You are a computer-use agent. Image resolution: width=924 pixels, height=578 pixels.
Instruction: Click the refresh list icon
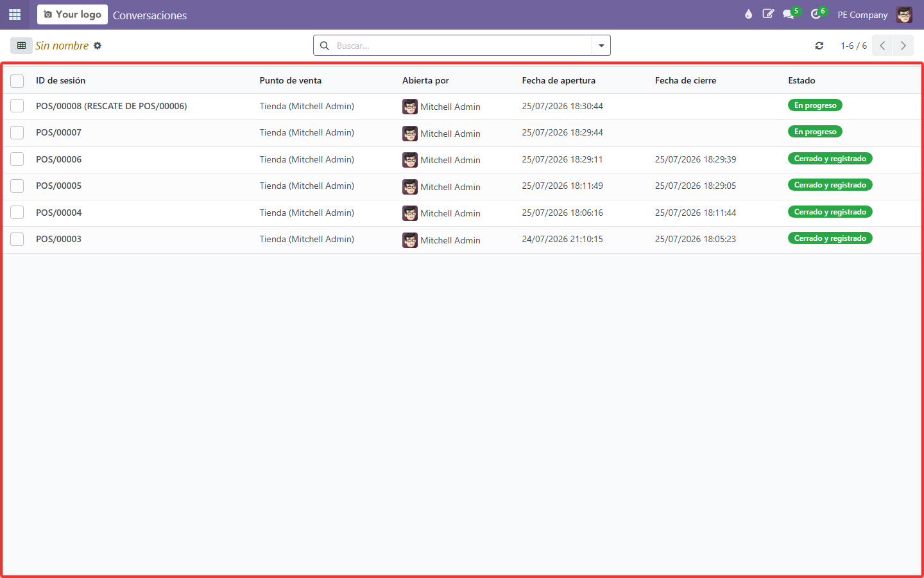819,46
